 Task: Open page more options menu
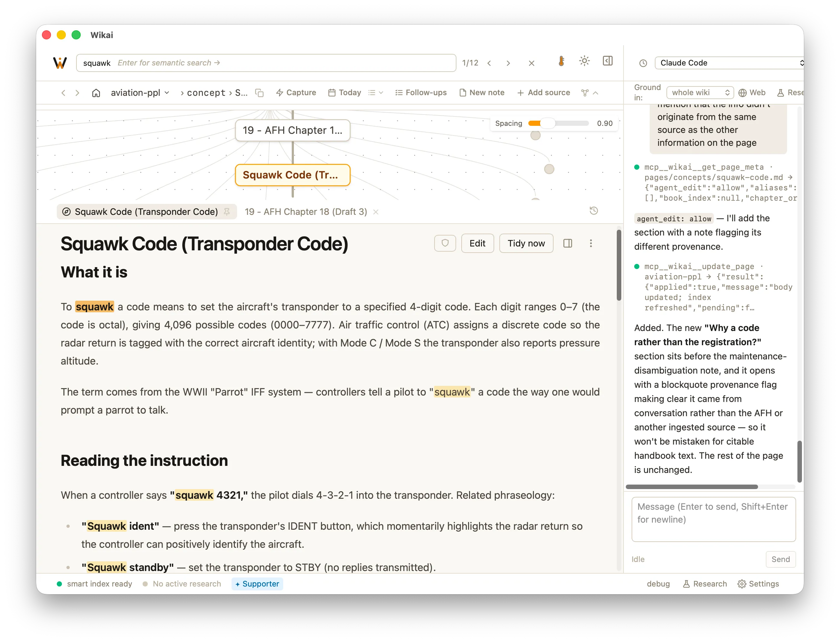pyautogui.click(x=591, y=244)
